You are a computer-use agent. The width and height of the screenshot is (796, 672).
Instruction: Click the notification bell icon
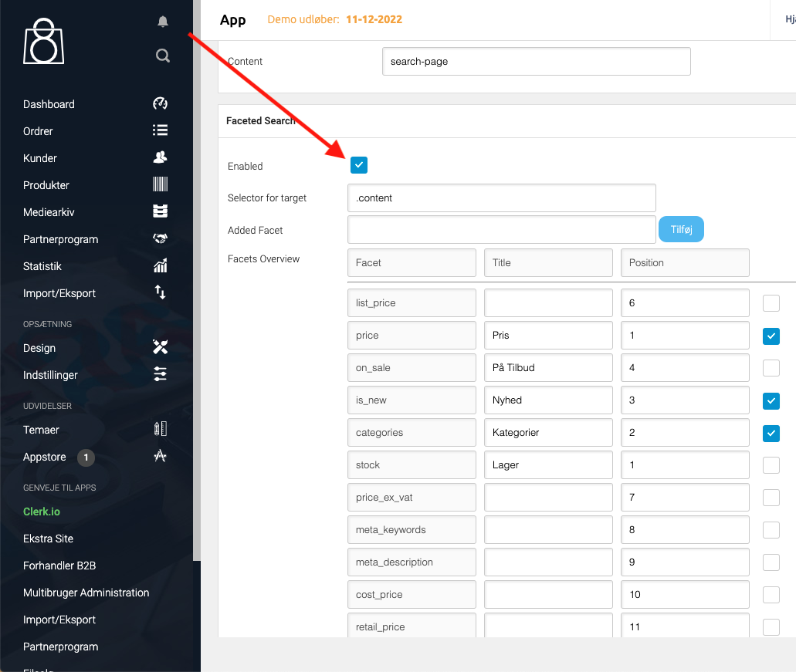pos(162,22)
